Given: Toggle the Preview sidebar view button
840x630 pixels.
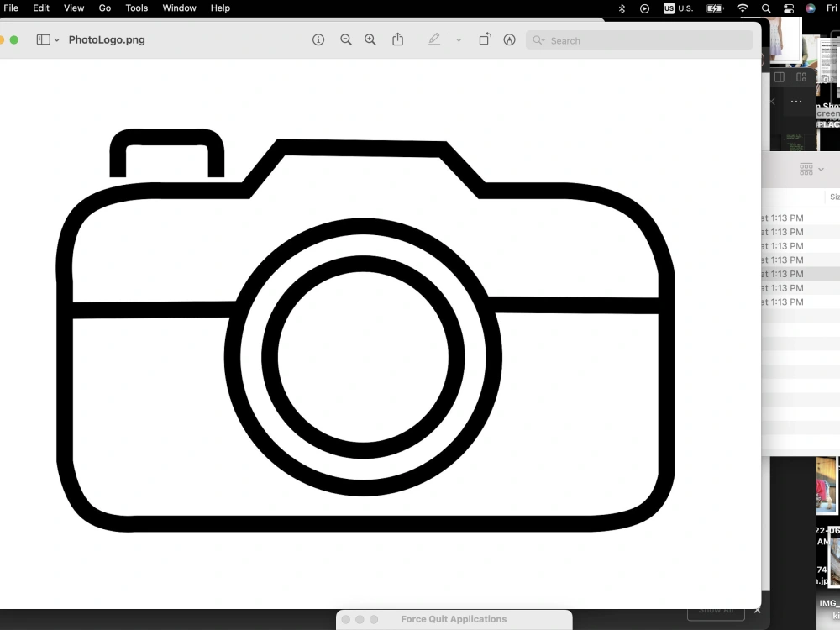Looking at the screenshot, I should click(x=44, y=39).
